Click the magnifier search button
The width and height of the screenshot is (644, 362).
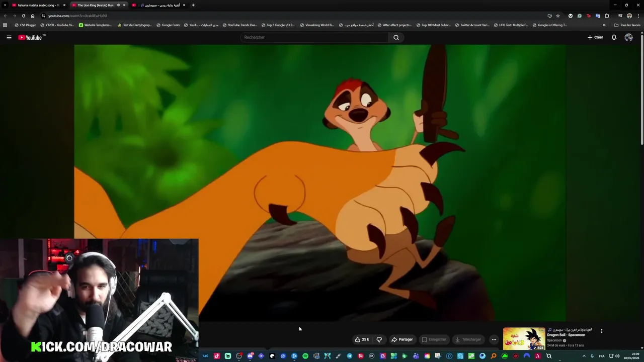pos(396,37)
